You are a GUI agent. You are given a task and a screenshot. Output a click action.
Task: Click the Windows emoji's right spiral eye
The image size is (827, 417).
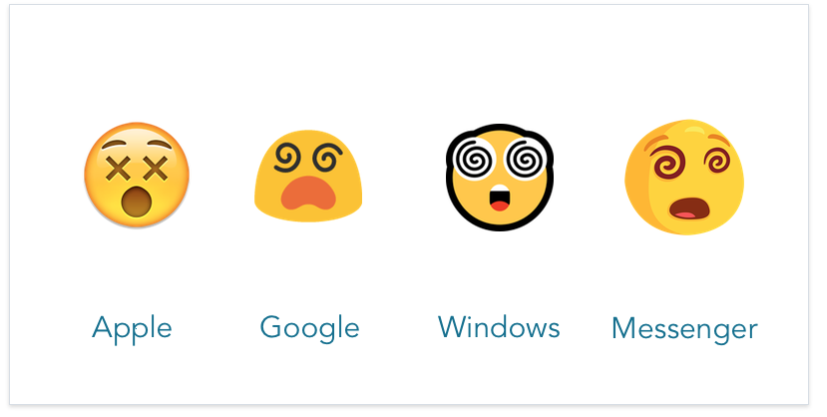pyautogui.click(x=525, y=159)
